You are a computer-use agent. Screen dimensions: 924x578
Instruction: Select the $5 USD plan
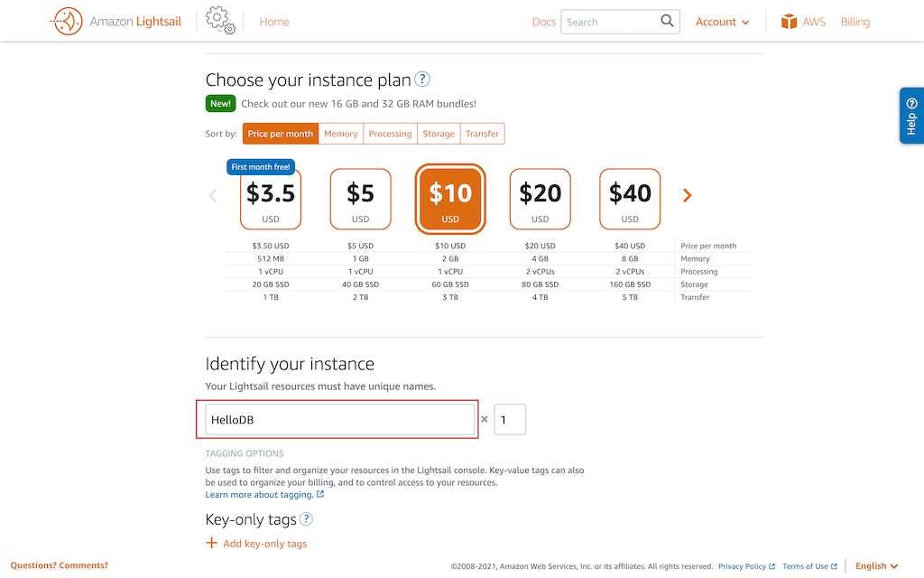(x=361, y=200)
